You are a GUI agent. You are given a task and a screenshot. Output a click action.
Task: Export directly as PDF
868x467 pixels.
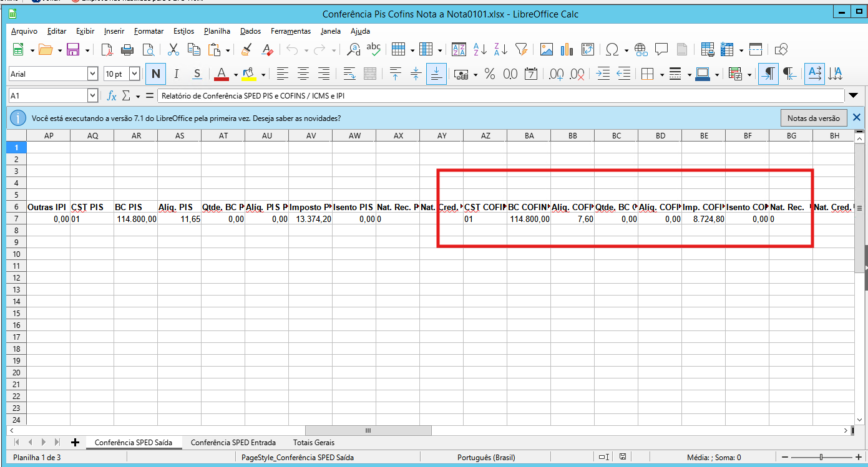pyautogui.click(x=107, y=50)
